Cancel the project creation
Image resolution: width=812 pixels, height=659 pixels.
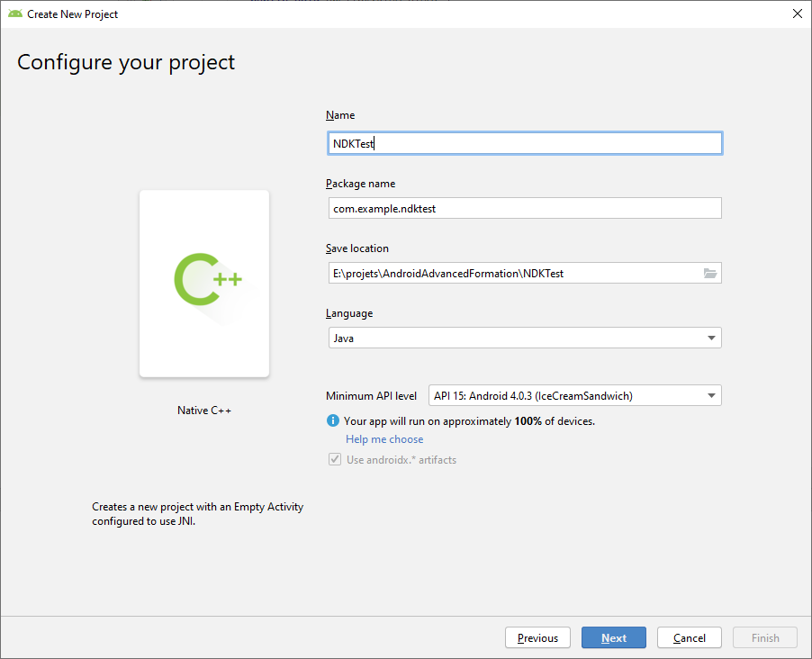coord(689,637)
